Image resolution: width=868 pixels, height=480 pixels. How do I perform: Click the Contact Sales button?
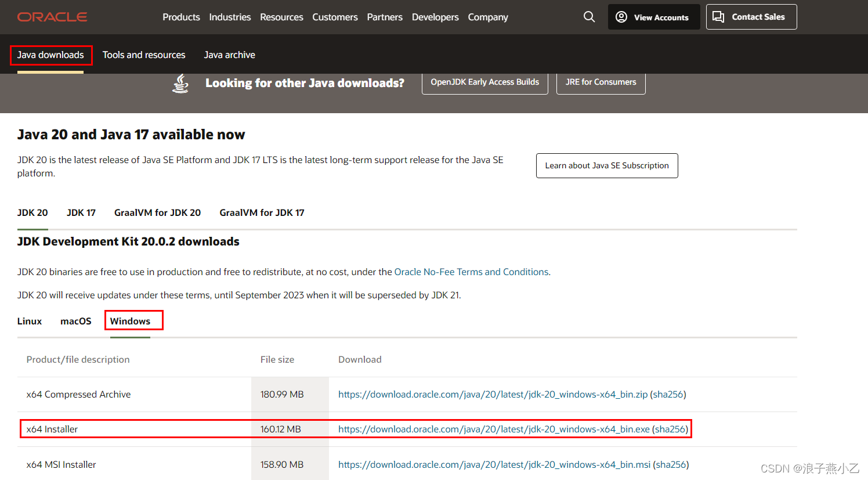[x=751, y=17]
